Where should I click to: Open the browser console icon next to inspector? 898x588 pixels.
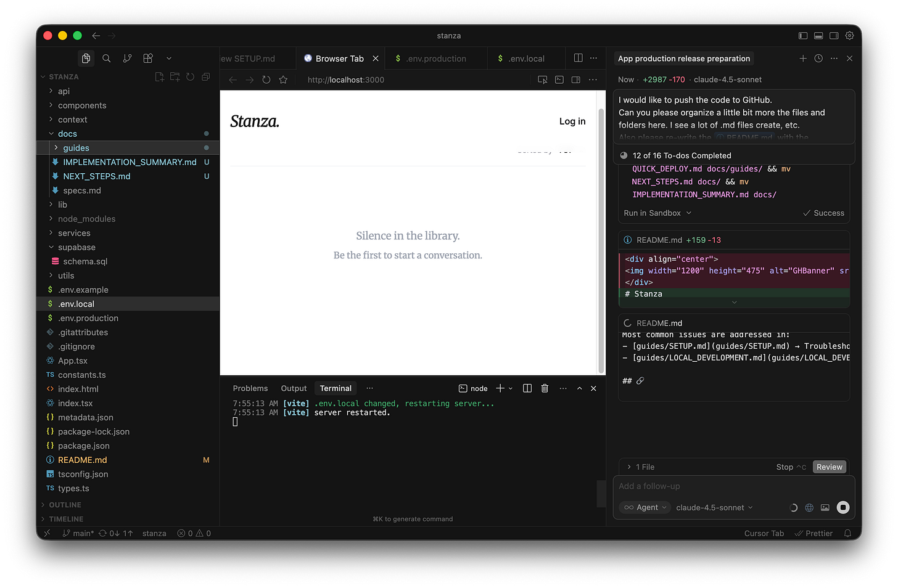coord(559,80)
